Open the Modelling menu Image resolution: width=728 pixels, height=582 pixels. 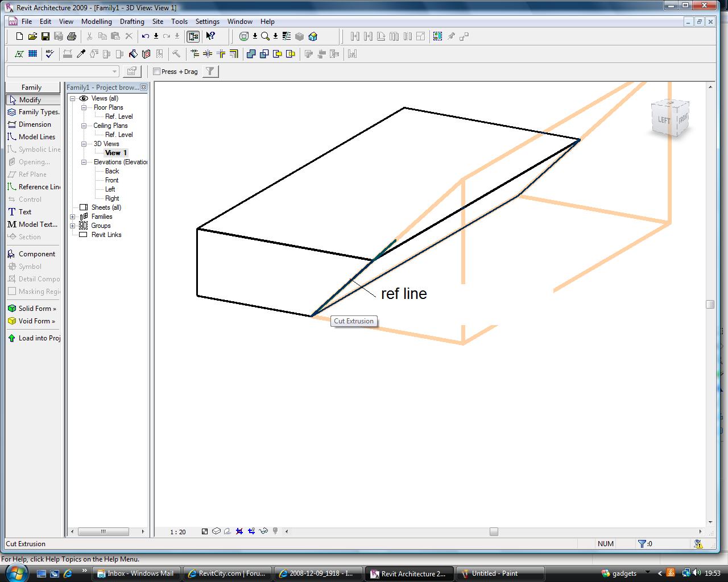pyautogui.click(x=96, y=22)
